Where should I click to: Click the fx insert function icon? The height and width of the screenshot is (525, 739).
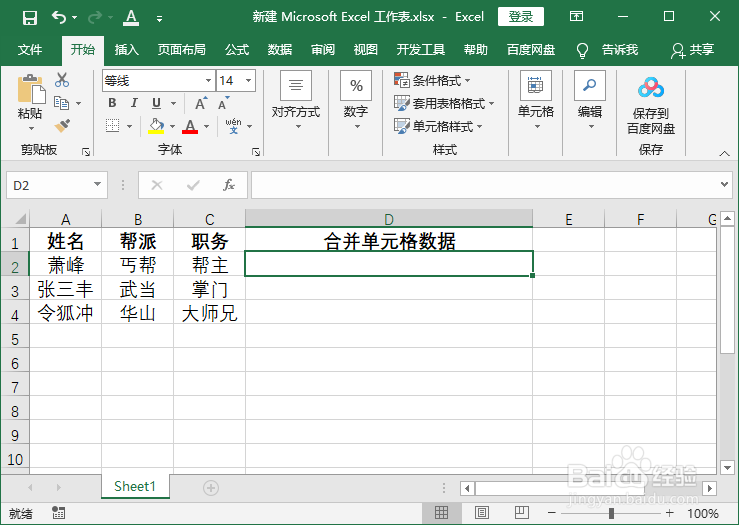[229, 185]
